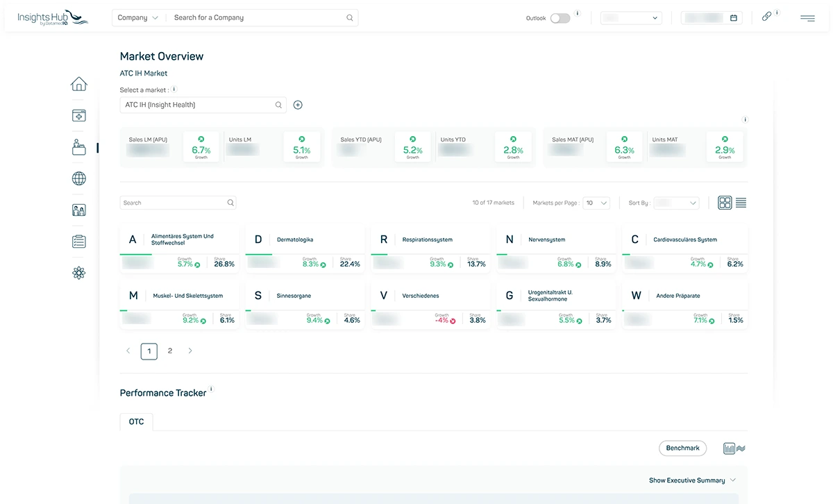Go to next page arrow
The width and height of the screenshot is (833, 504).
[x=190, y=351]
